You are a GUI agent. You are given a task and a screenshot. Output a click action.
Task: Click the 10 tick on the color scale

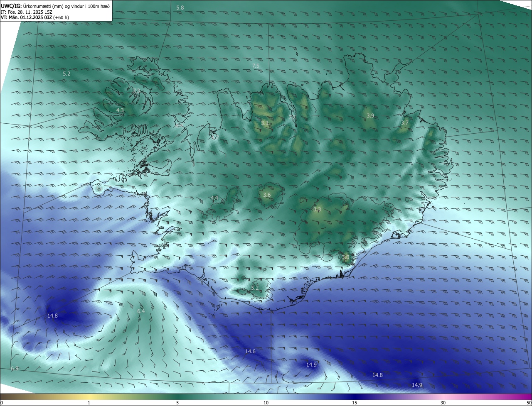[266, 403]
